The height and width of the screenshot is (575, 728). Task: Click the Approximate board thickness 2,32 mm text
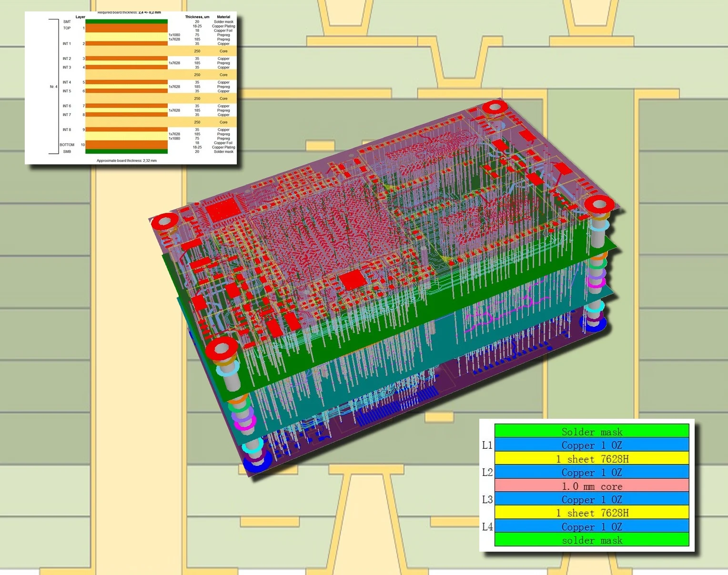(127, 161)
